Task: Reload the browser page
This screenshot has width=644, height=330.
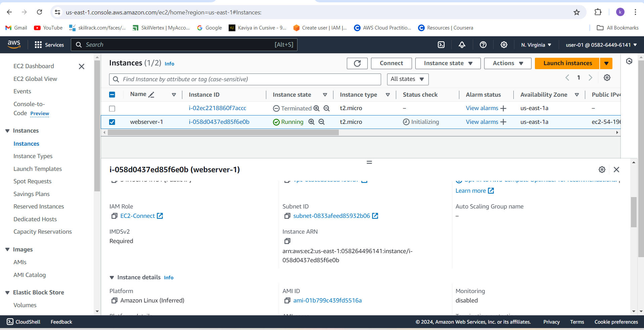Action: pos(40,12)
